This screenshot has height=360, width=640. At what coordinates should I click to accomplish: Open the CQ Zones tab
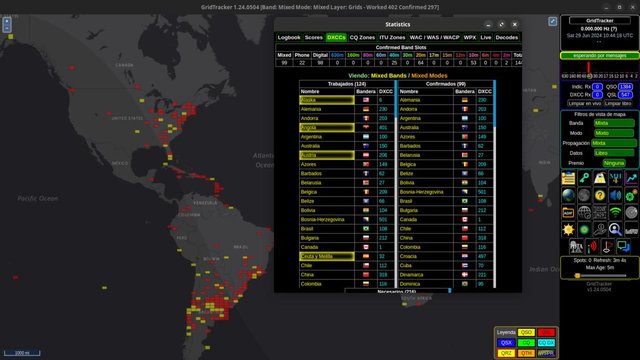coord(362,38)
